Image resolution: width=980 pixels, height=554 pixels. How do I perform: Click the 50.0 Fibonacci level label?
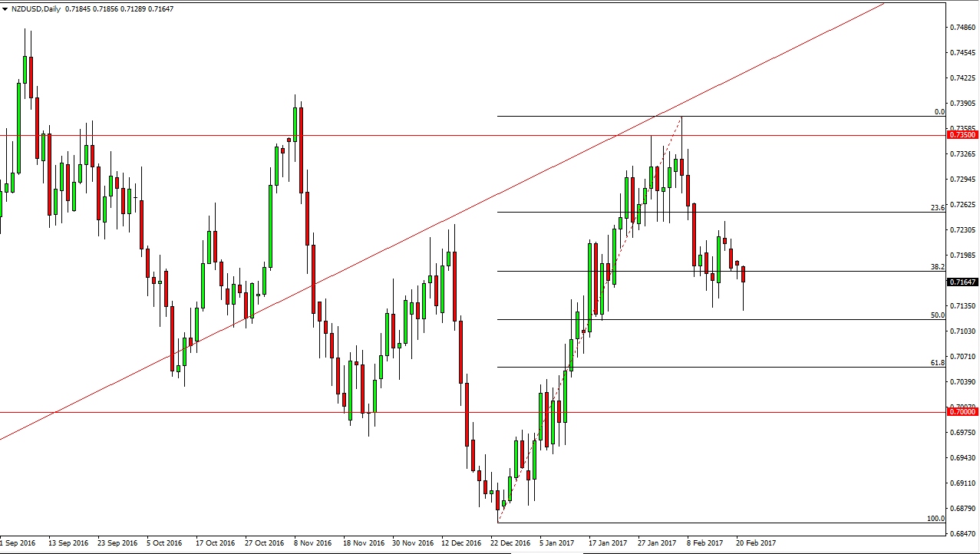(936, 315)
